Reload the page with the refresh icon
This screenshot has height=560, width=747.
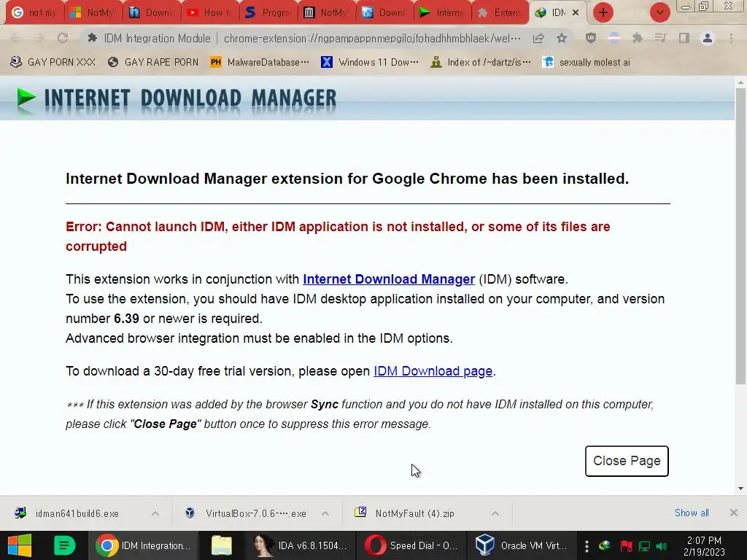click(63, 38)
